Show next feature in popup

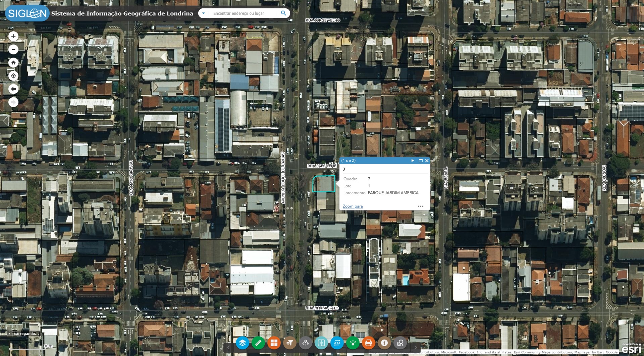[x=413, y=161]
